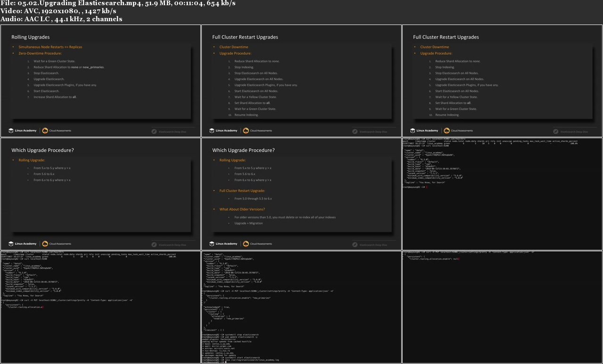Click "Simultaneous Node Restarts <= Replicas" bullet
The height and width of the screenshot is (364, 603).
pos(50,47)
